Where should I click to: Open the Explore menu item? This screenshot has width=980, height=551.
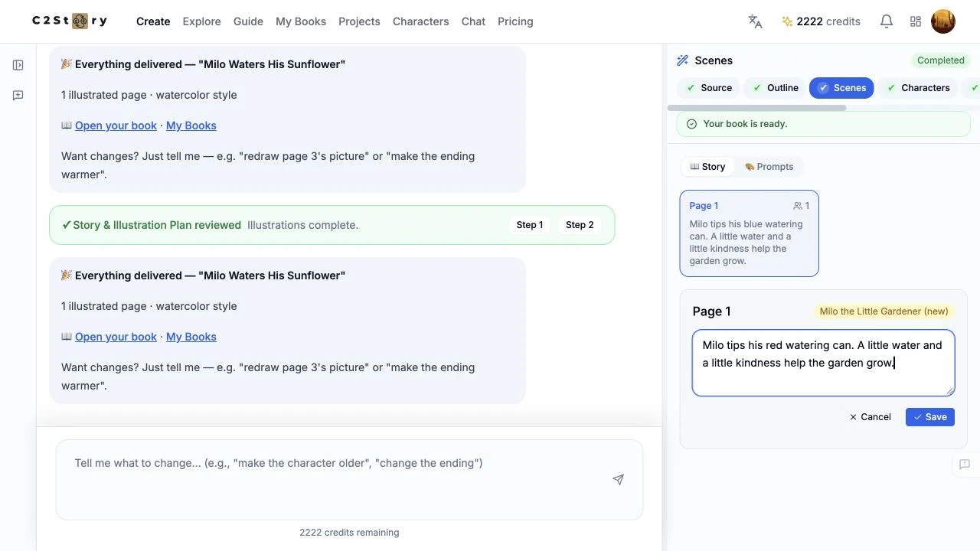pos(202,21)
